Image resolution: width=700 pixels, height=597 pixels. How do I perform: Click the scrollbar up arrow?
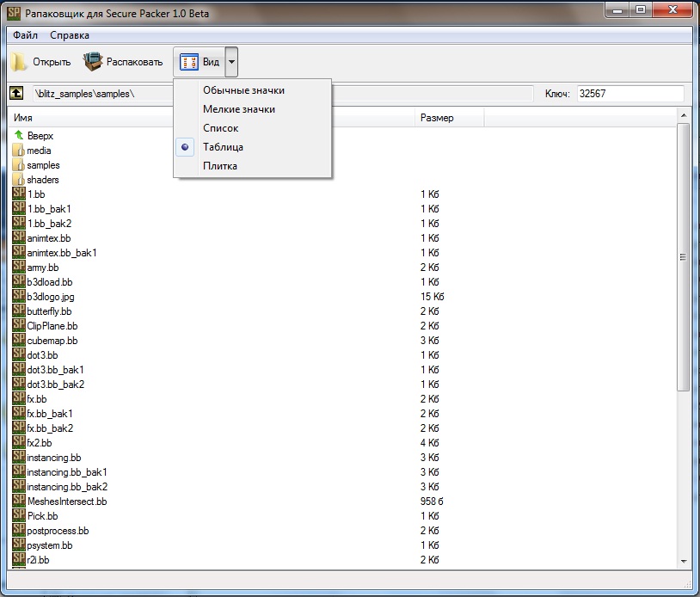pyautogui.click(x=683, y=115)
